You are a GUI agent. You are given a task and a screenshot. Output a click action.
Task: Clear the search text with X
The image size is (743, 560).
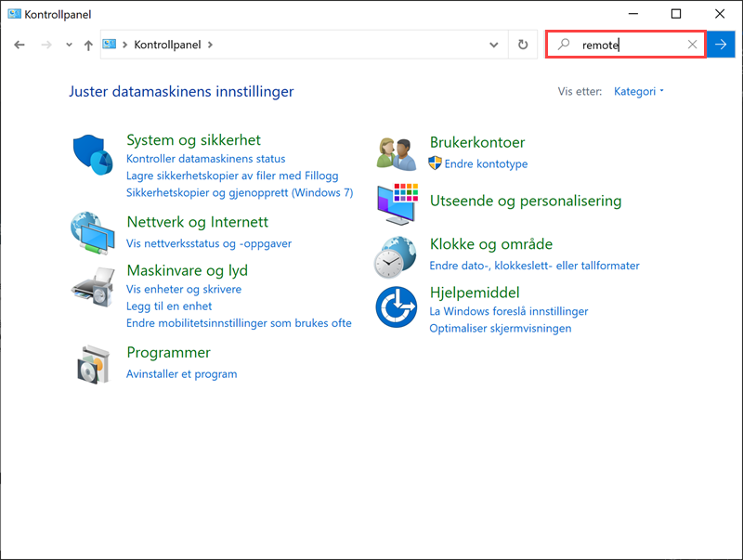click(692, 45)
